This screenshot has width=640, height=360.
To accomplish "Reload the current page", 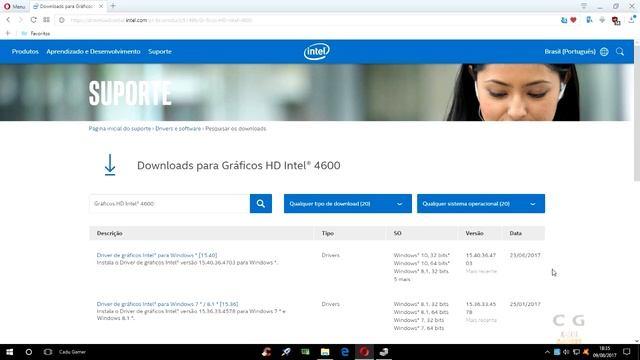I will [x=33, y=20].
